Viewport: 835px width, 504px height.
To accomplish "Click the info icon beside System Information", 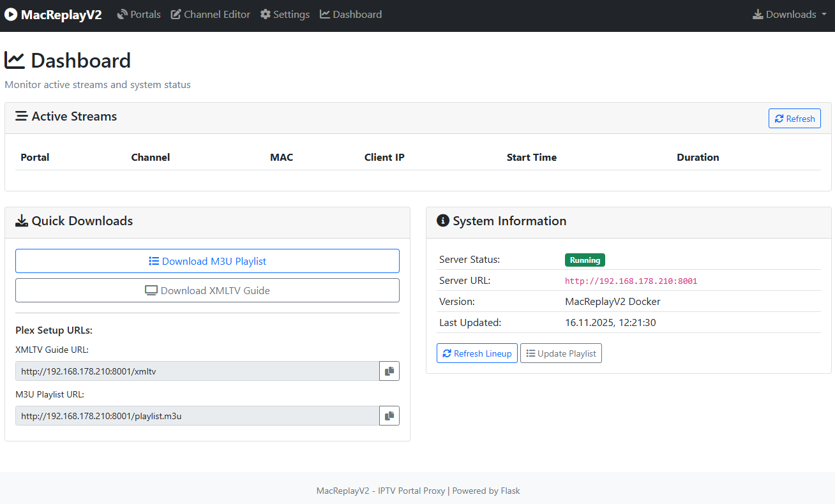I will (443, 221).
